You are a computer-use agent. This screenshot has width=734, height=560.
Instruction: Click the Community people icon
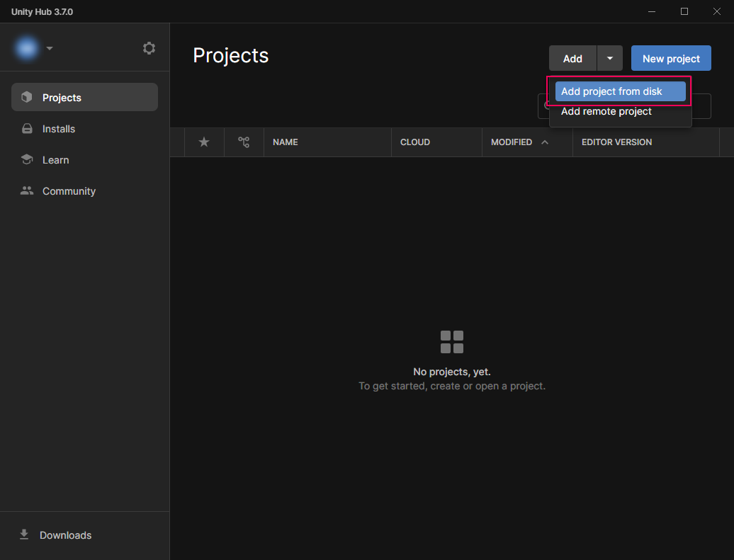[x=27, y=190]
